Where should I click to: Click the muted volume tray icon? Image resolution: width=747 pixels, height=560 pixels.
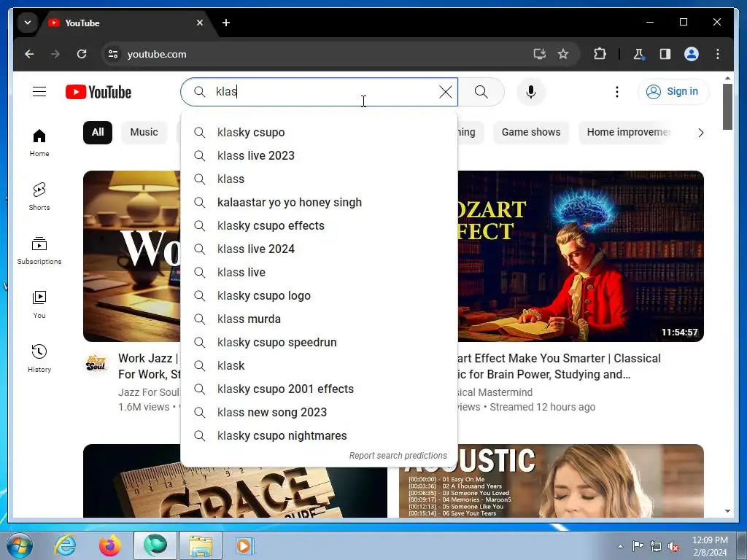coord(673,546)
